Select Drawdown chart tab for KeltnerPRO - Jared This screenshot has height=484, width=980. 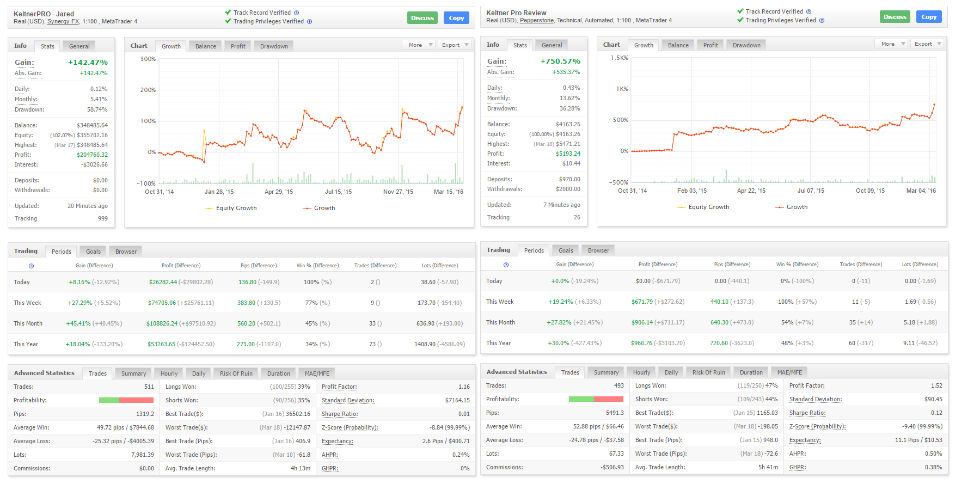tap(274, 46)
